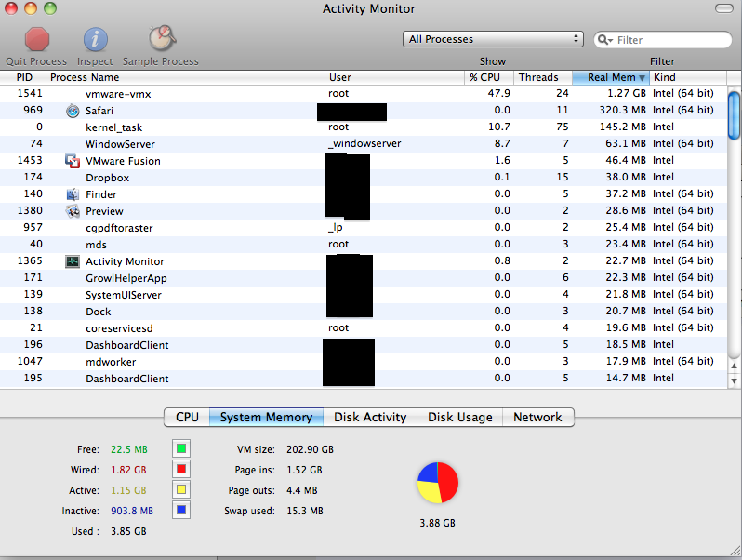
Task: Sort by Process Name column header
Action: pyautogui.click(x=185, y=77)
